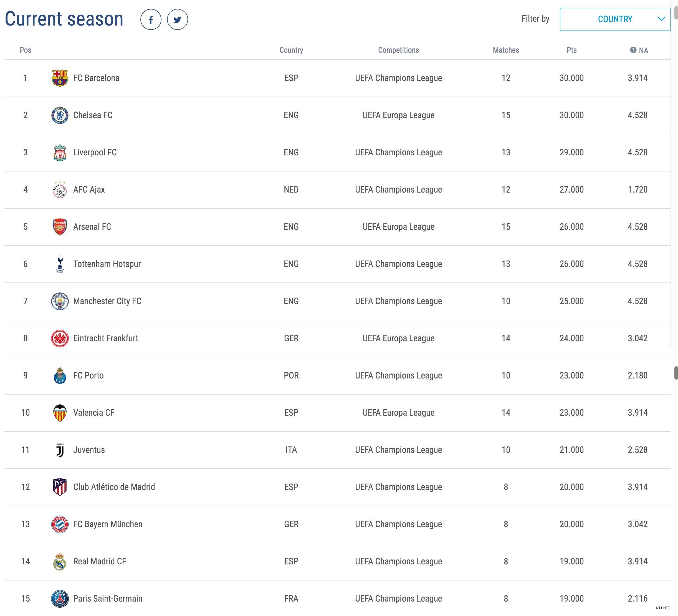The height and width of the screenshot is (616, 678).
Task: Click 2.180 NA value for Porto
Action: tap(638, 375)
